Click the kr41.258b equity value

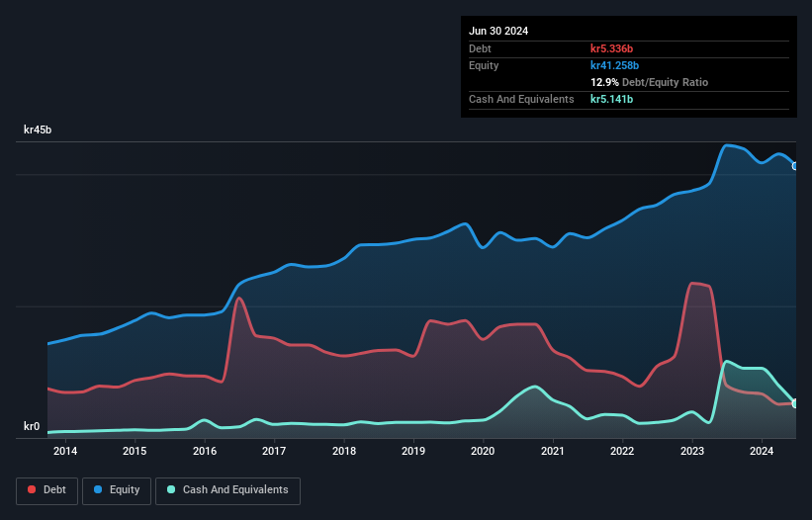point(615,65)
